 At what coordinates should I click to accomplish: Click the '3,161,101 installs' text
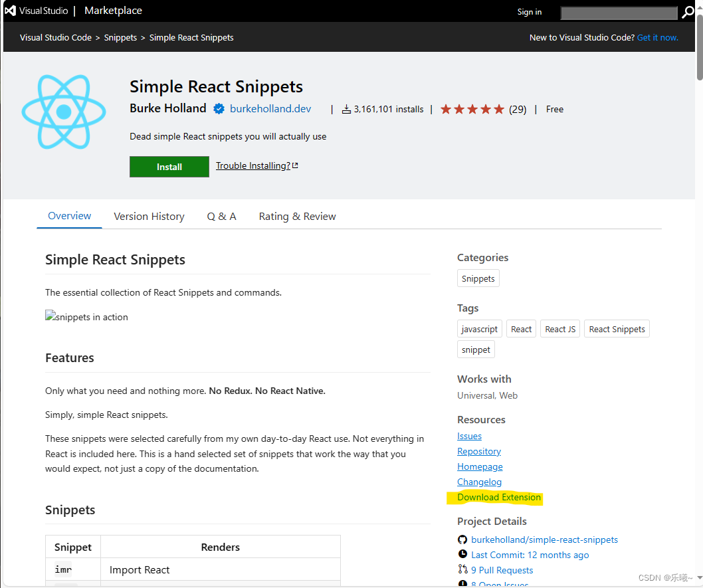coord(388,110)
